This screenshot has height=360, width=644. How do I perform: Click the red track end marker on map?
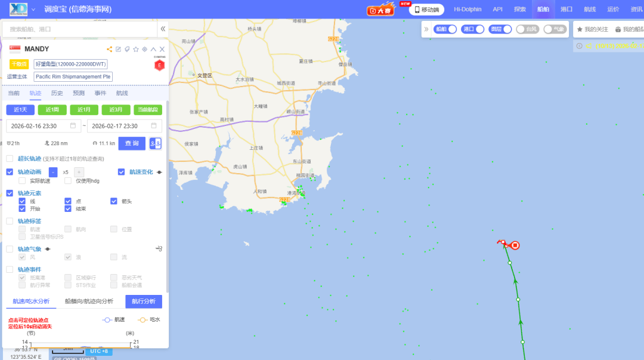tap(515, 245)
